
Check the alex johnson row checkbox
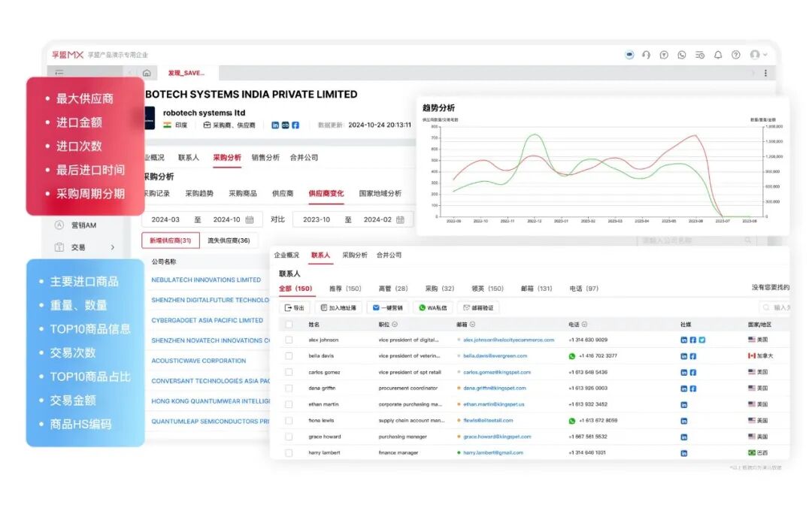click(x=289, y=340)
